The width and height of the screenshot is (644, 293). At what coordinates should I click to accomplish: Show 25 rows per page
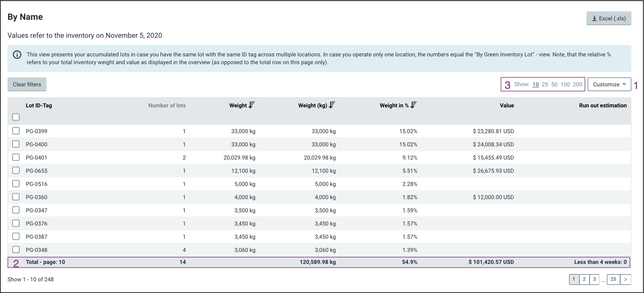tap(545, 85)
